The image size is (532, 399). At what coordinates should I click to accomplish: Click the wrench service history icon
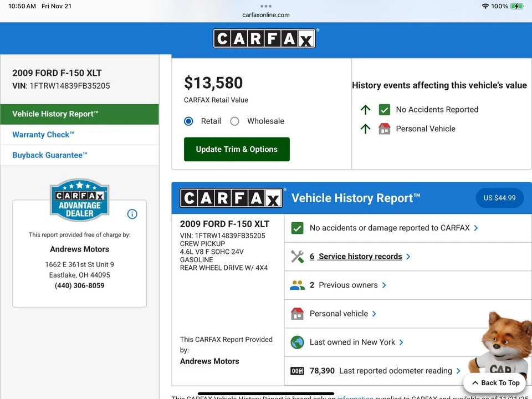(297, 257)
